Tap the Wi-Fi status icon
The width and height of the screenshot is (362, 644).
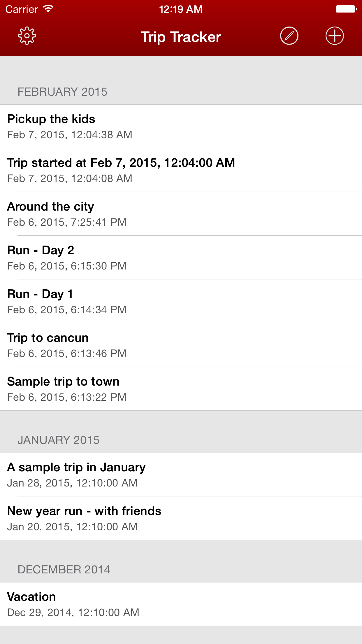coord(48,9)
